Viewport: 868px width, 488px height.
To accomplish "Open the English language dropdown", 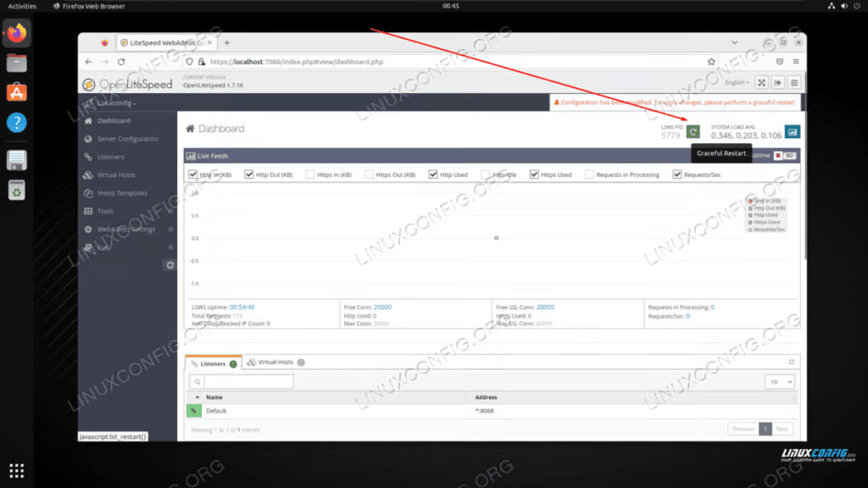I will [x=737, y=82].
